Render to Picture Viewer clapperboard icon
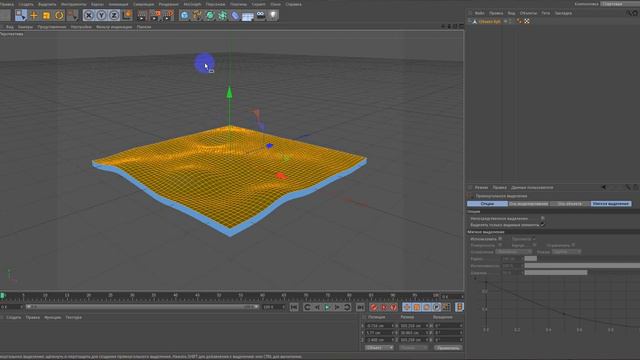 (156, 16)
